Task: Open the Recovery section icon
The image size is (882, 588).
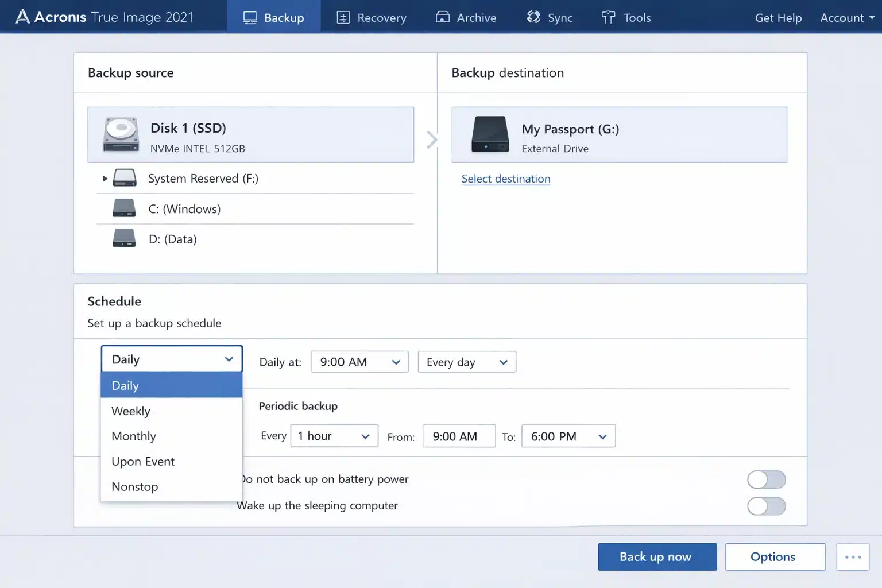Action: [x=342, y=17]
